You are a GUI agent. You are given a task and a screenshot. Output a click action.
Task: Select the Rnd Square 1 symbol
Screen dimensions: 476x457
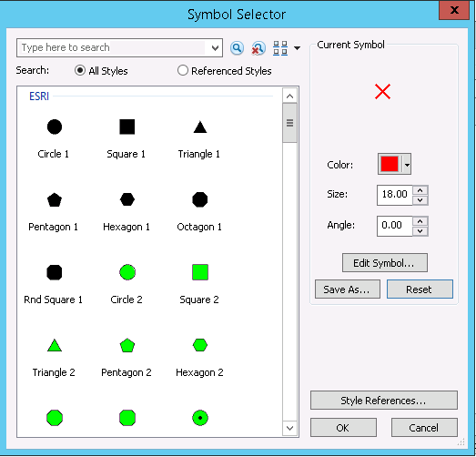pyautogui.click(x=55, y=272)
